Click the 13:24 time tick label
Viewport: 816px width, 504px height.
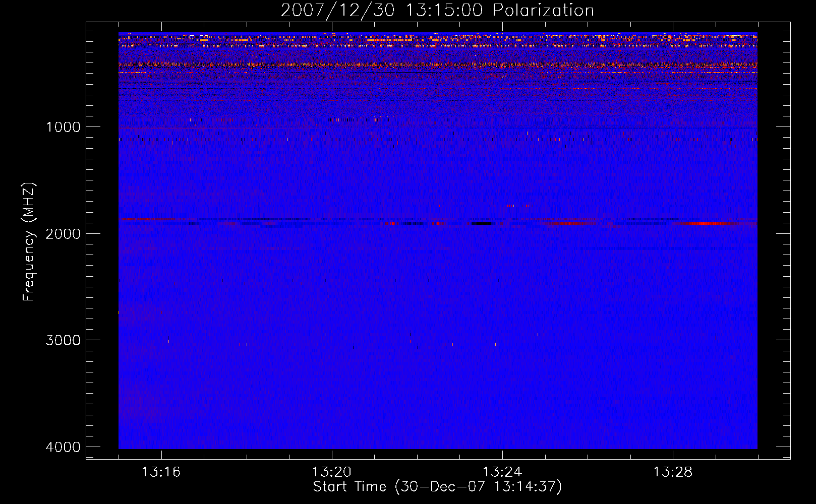click(503, 472)
